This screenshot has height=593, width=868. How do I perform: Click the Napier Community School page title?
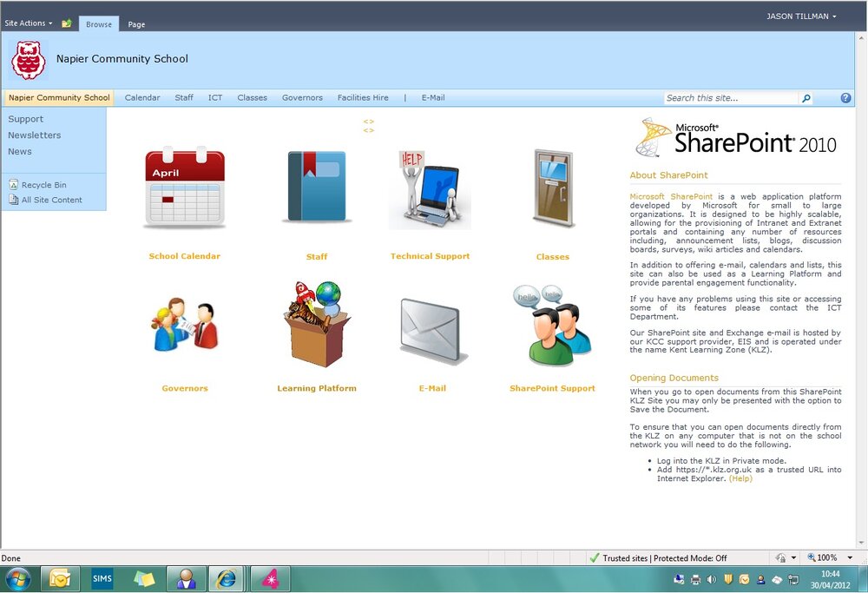122,59
